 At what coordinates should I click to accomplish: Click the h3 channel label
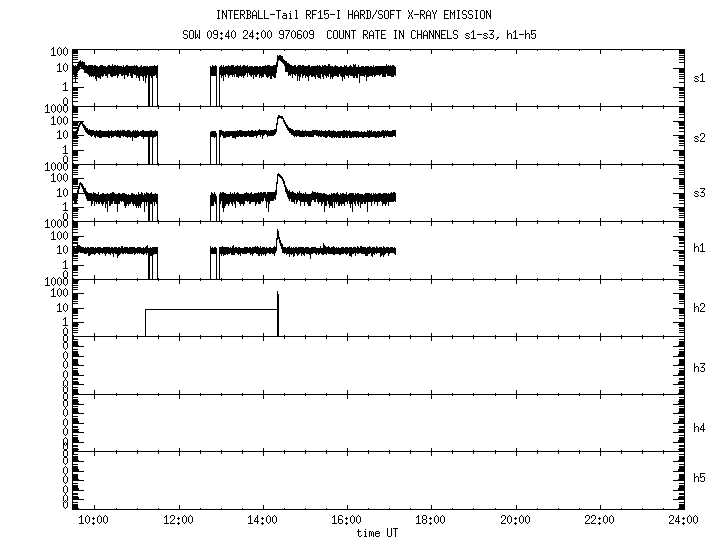[699, 367]
